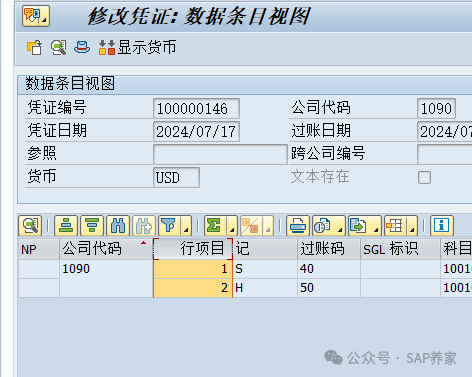Screen dimensions: 472x377
Task: Click the 过账日期 field
Action: coord(445,131)
